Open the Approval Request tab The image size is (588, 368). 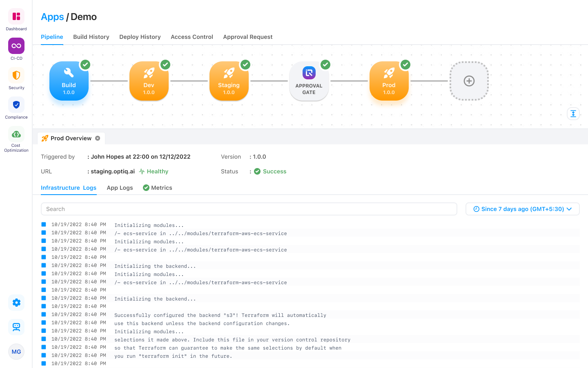248,37
